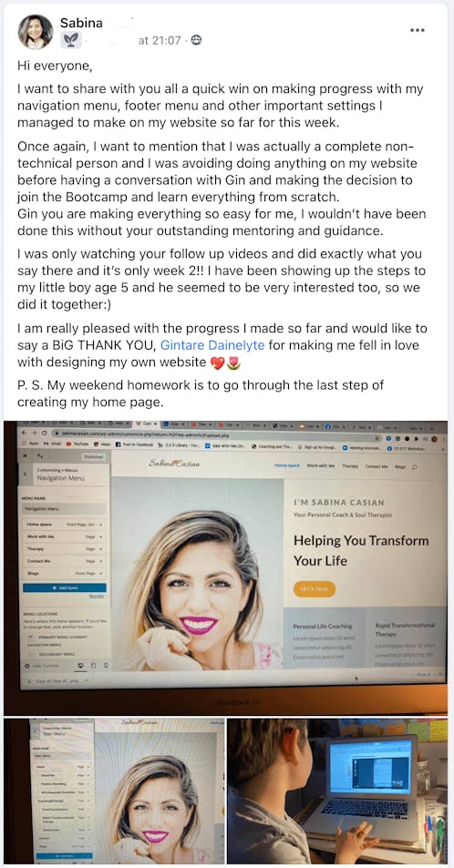This screenshot has height=868, width=454.
Task: Open the photo of boy using laptop
Action: (x=337, y=791)
